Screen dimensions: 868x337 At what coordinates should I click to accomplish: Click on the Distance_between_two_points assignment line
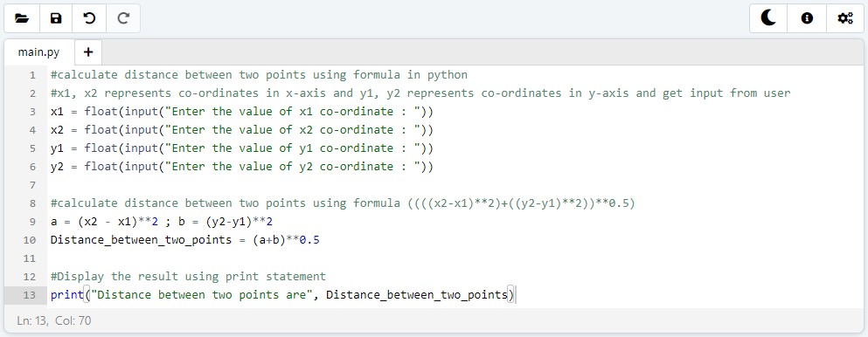(x=185, y=240)
